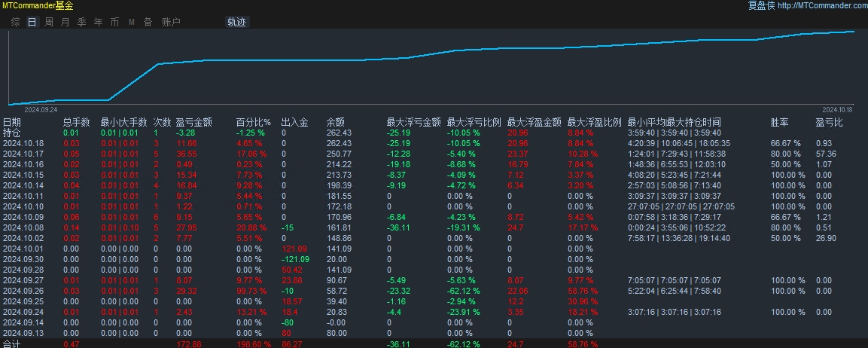
Task: Open the 账户 account tab
Action: pyautogui.click(x=171, y=22)
